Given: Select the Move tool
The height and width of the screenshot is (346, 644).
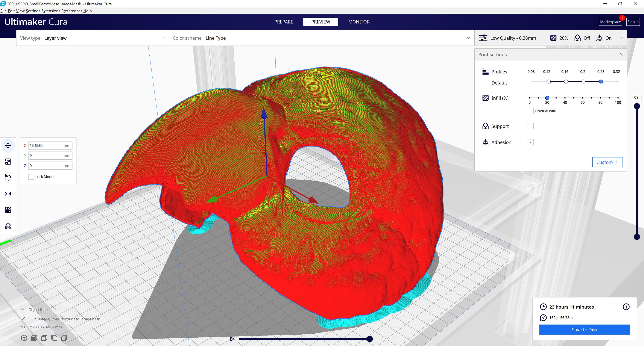Looking at the screenshot, I should point(8,145).
